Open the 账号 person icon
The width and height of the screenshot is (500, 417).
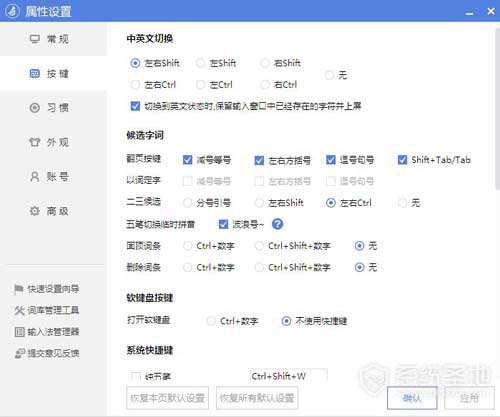coord(35,176)
